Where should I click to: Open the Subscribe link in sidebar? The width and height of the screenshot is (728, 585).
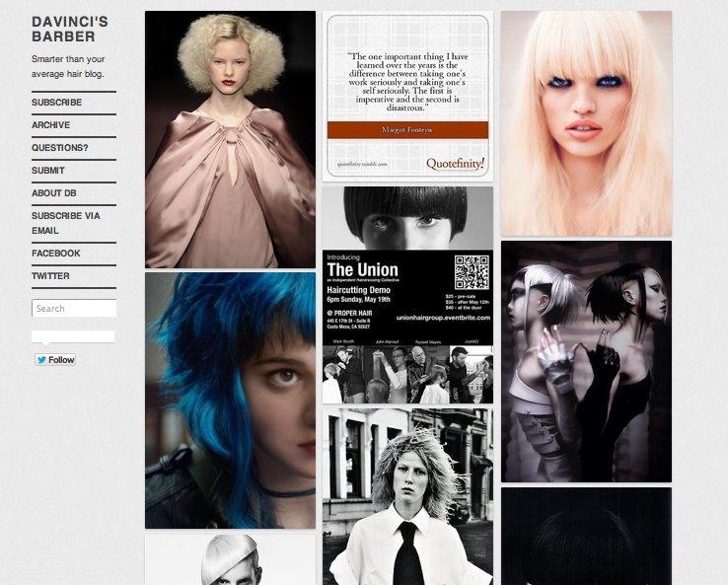[56, 103]
